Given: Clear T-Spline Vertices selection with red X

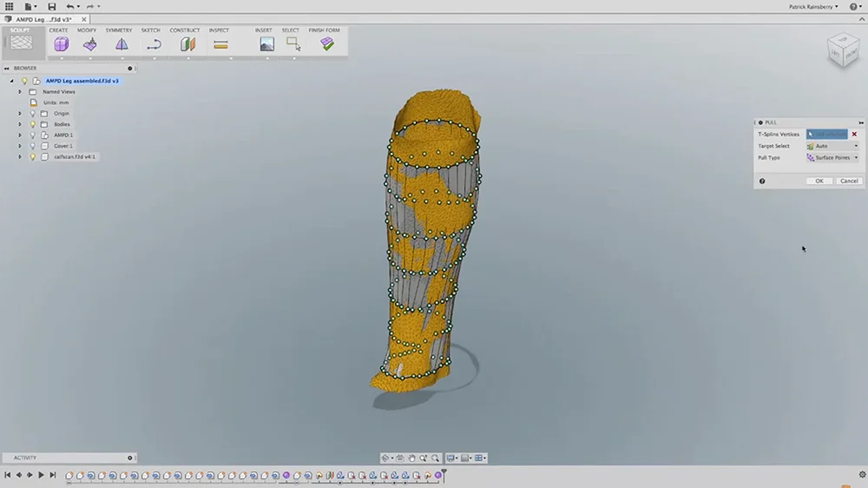Looking at the screenshot, I should click(x=854, y=134).
